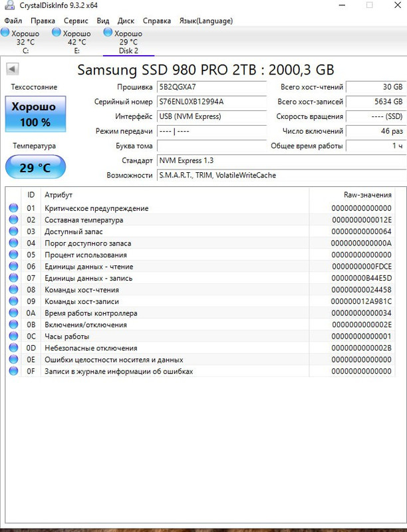The image size is (407, 532).
Task: Select Небезопасные отключения attribute text
Action: [91, 348]
